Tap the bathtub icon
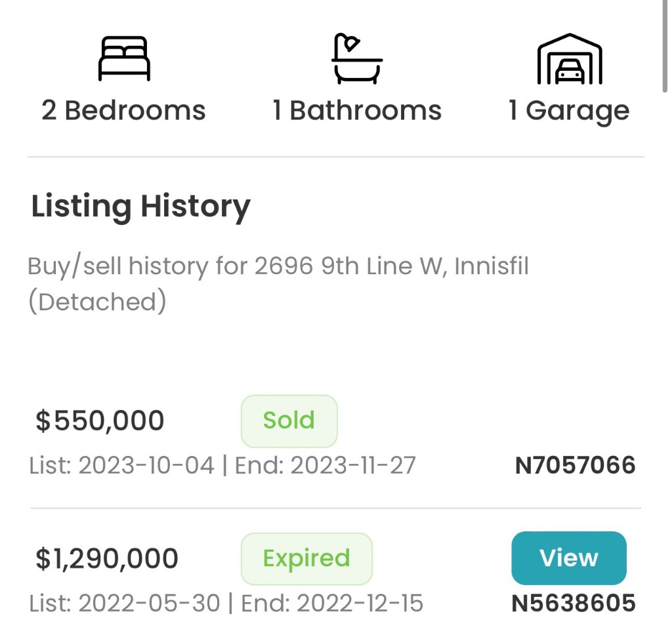The width and height of the screenshot is (672, 635). tap(356, 59)
